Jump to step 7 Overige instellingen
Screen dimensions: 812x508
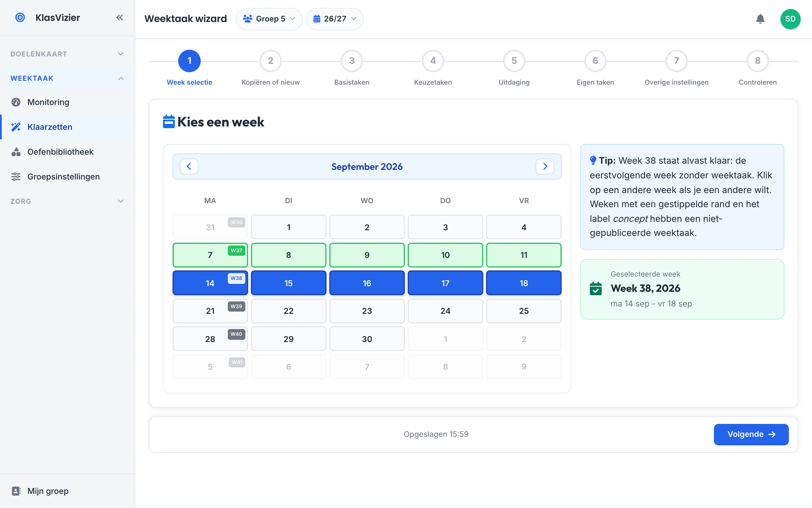coord(676,68)
